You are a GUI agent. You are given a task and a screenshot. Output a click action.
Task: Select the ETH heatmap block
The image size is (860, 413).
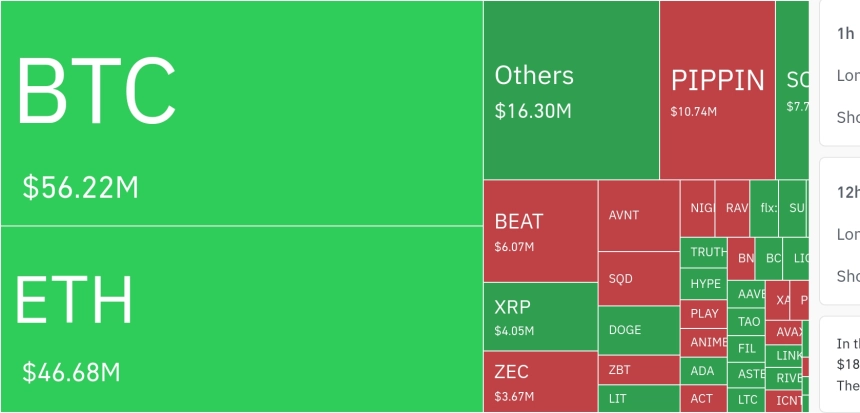click(x=241, y=319)
